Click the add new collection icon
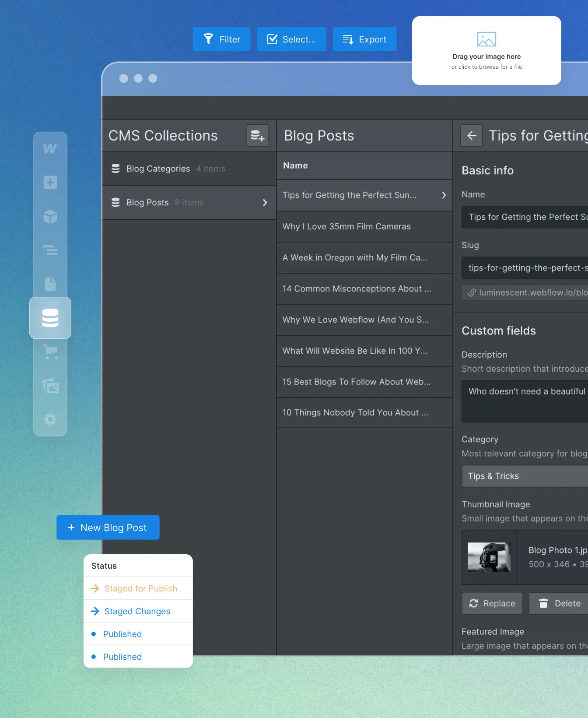The image size is (588, 718). pyautogui.click(x=258, y=136)
